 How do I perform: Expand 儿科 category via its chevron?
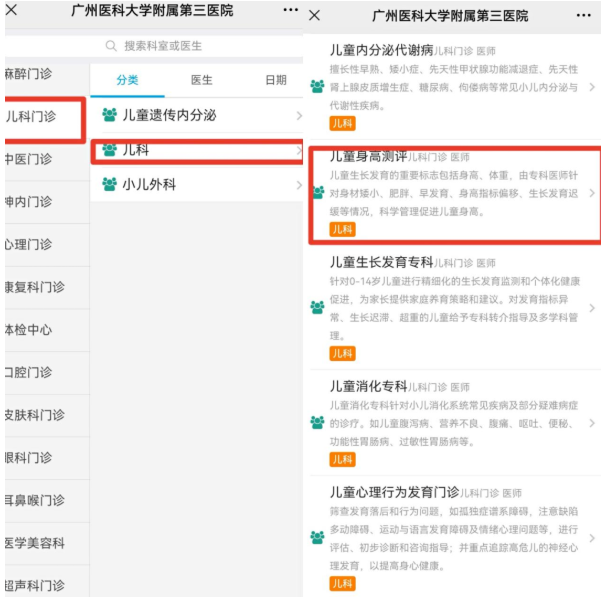299,150
